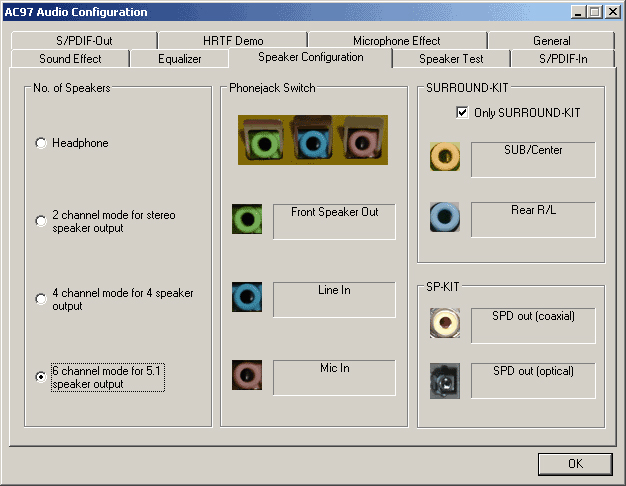Click the light blue Rear R/L jack icon
Viewport: 626px width, 486px height.
coord(445,217)
